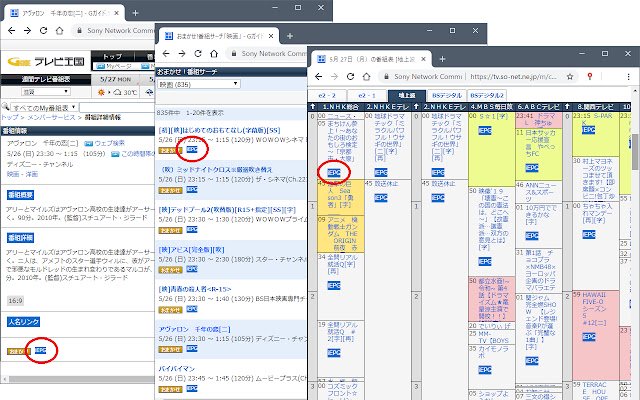This screenshot has height=400, width=640.
Task: Click iEPG icon for バイバイマン row
Action: [192, 389]
